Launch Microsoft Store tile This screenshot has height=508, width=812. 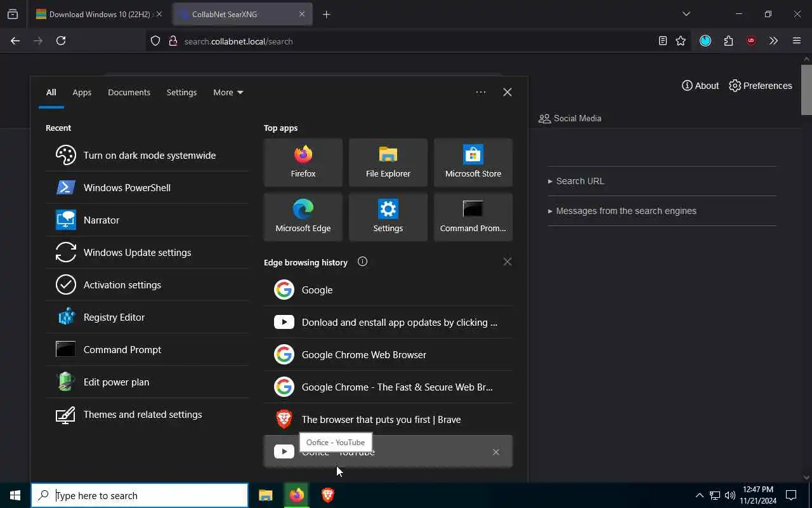(x=473, y=163)
